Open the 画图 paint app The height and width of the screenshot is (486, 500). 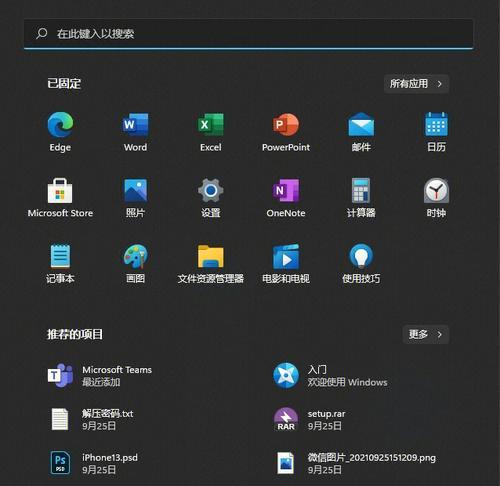135,264
